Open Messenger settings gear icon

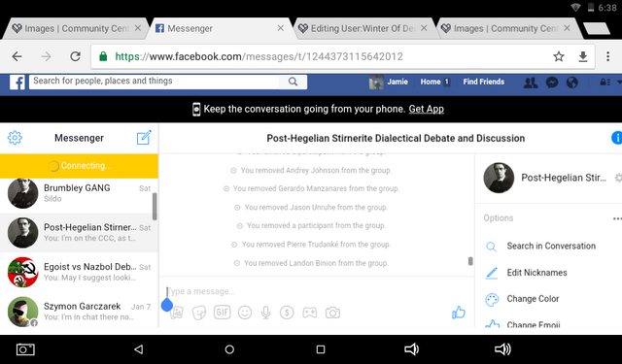click(15, 138)
